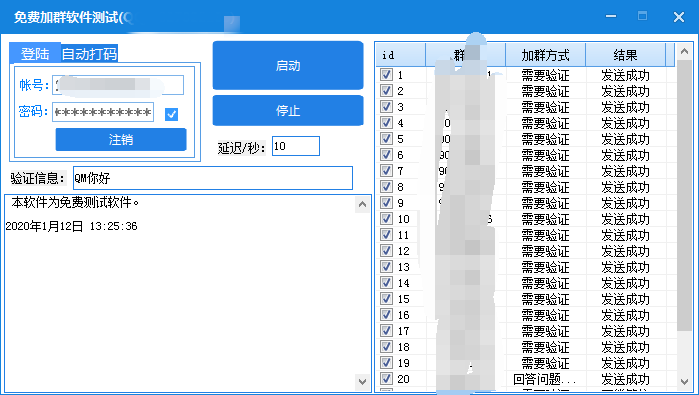Viewport: 699px width, 395px height.
Task: Switch to the 登陆 tab
Action: (35, 53)
